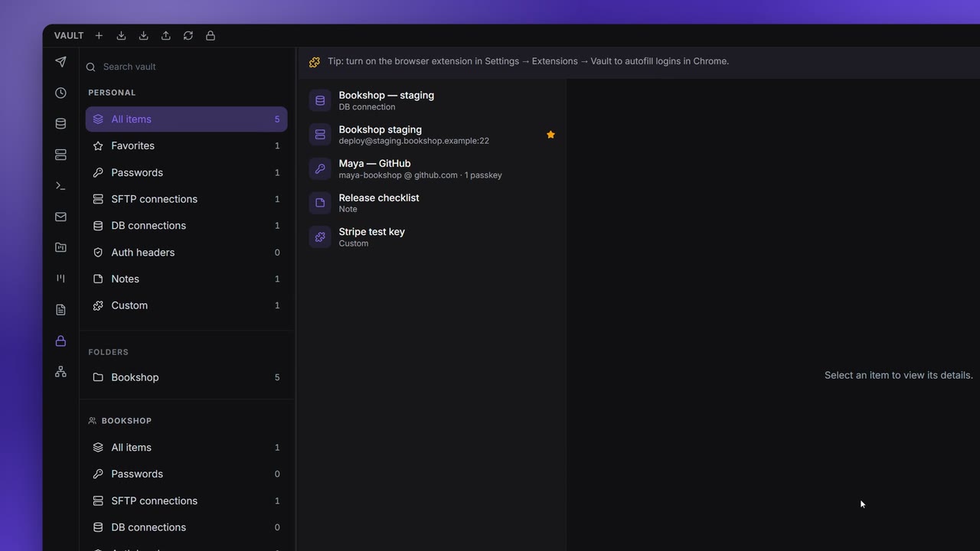The image size is (980, 551).
Task: Open the network diagram icon in left rail
Action: coord(60,372)
